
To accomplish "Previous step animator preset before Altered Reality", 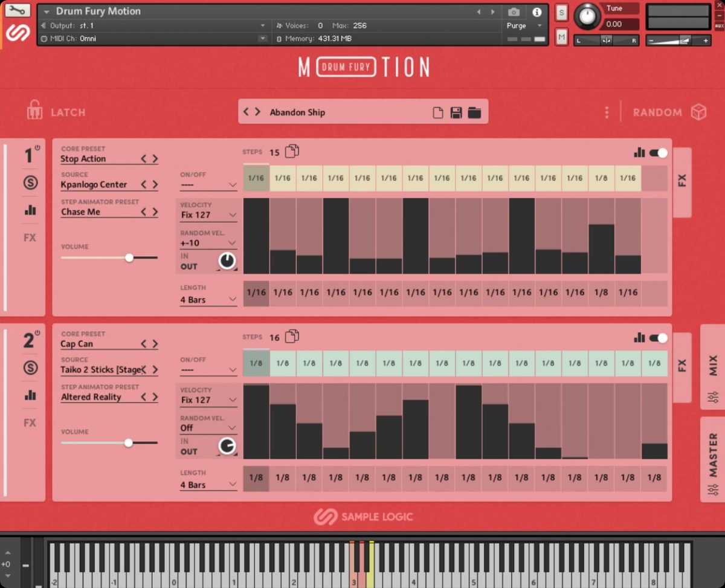I will point(144,397).
